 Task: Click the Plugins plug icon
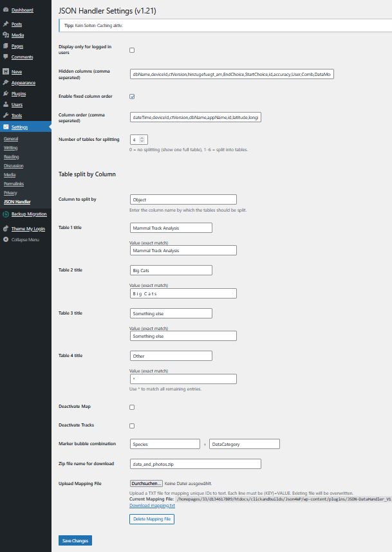click(6, 94)
